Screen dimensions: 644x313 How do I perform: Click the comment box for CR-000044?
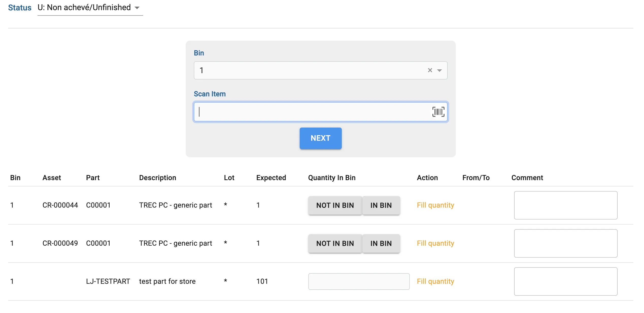(x=566, y=205)
